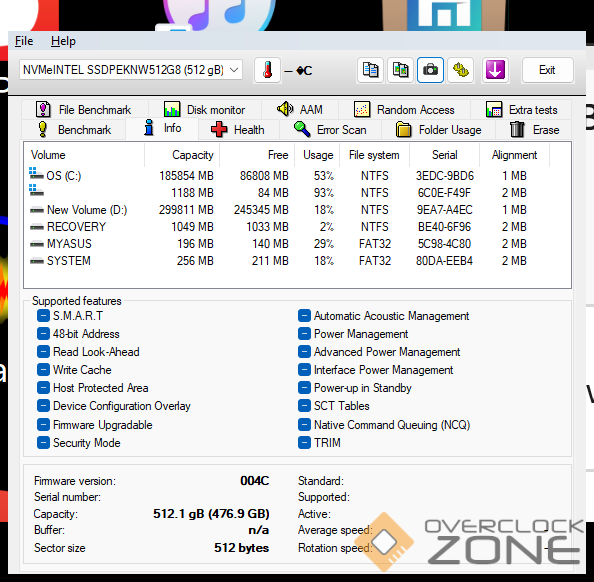Switch to the Benchmark tab
Viewport: 594px width, 582px height.
[74, 130]
